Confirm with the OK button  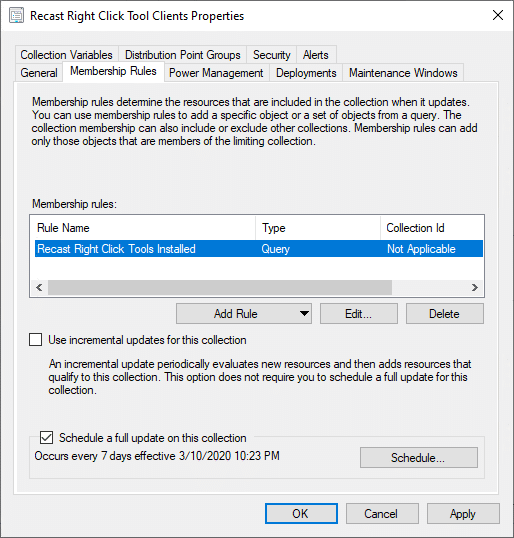(x=301, y=514)
